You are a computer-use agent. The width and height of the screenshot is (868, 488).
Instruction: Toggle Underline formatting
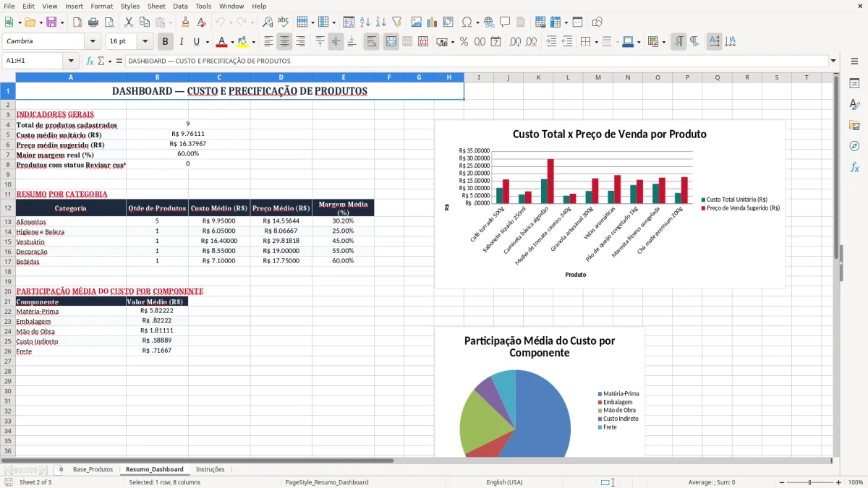tap(197, 42)
